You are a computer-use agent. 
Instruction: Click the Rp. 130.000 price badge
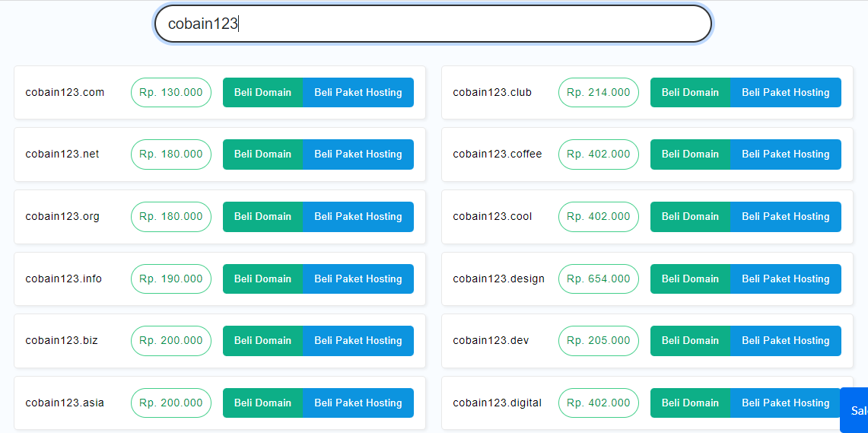tap(171, 93)
